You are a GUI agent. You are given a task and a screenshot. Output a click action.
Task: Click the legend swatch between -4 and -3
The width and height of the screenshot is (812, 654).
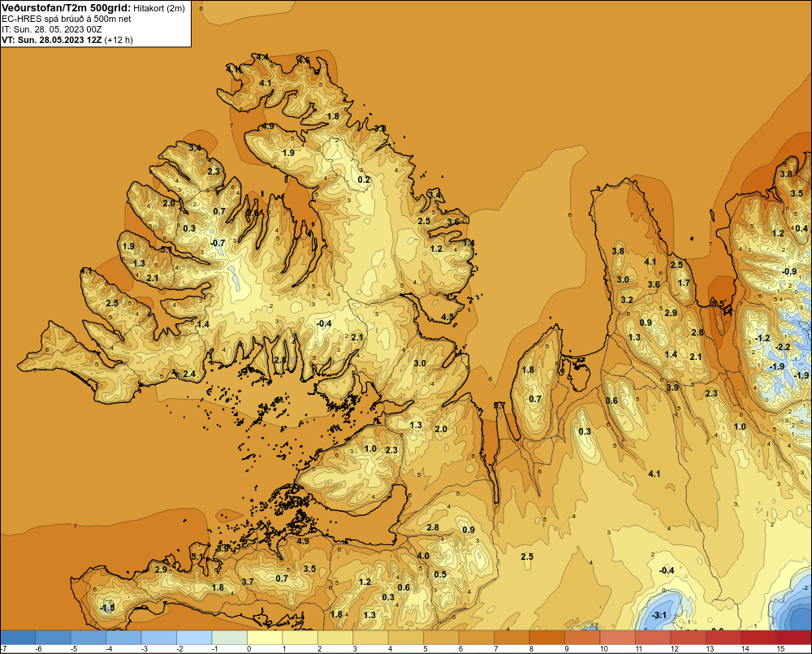[x=123, y=638]
